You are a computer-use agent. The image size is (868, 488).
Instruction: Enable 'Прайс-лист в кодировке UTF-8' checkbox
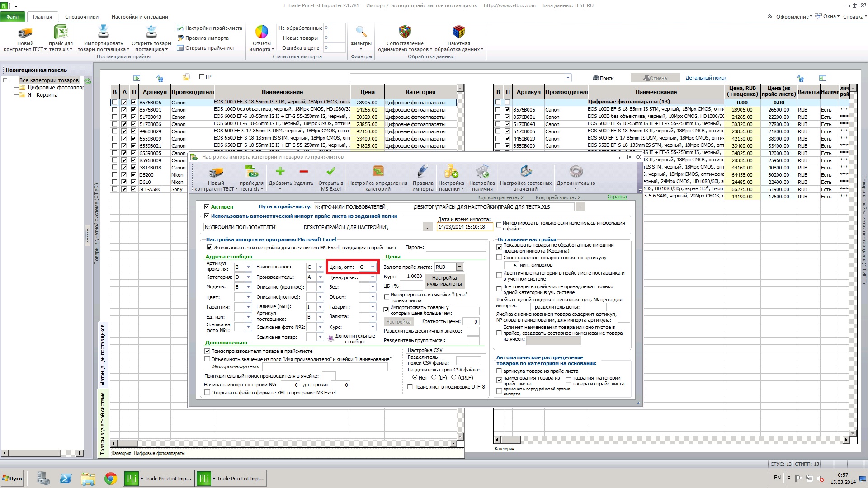point(410,387)
